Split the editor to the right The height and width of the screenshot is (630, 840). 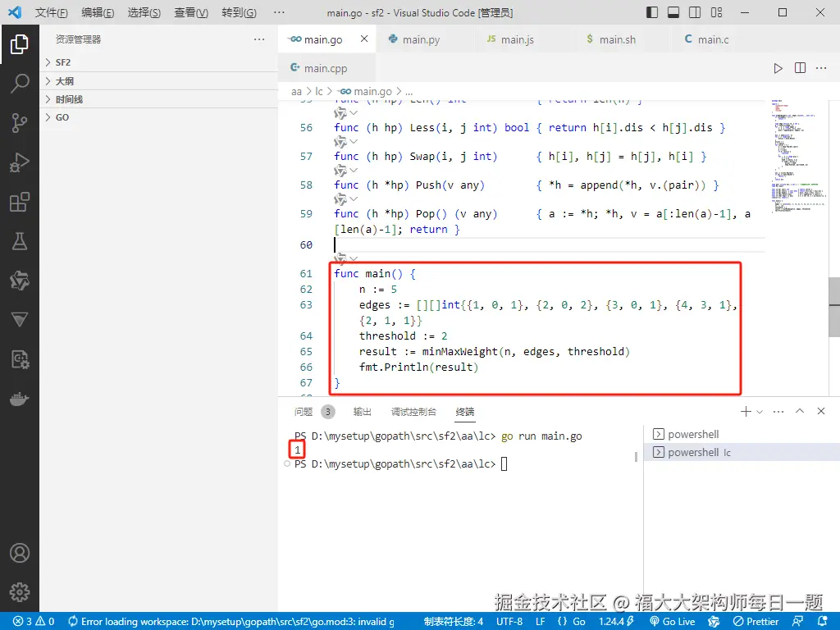pyautogui.click(x=800, y=68)
